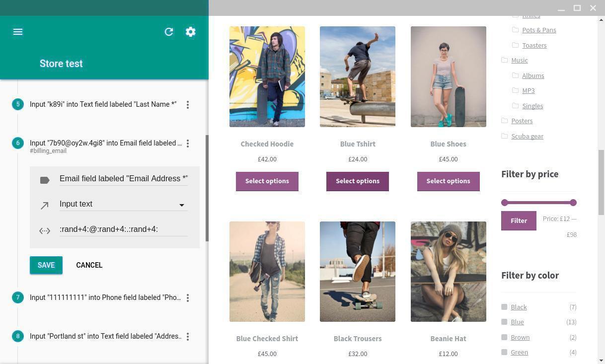
Task: Expand step 7 phone field input
Action: click(105, 297)
